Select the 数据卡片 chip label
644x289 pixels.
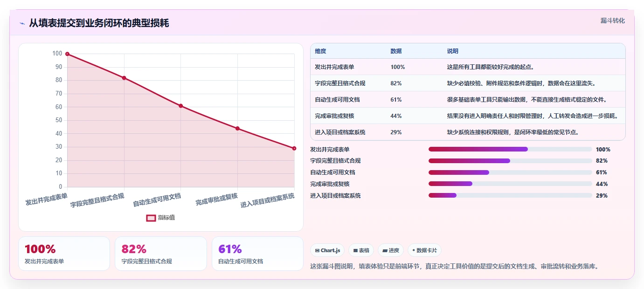427,251
